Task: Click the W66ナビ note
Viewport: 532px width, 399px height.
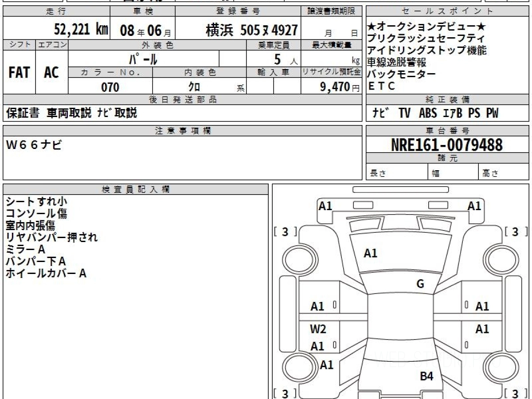Action: [x=34, y=145]
